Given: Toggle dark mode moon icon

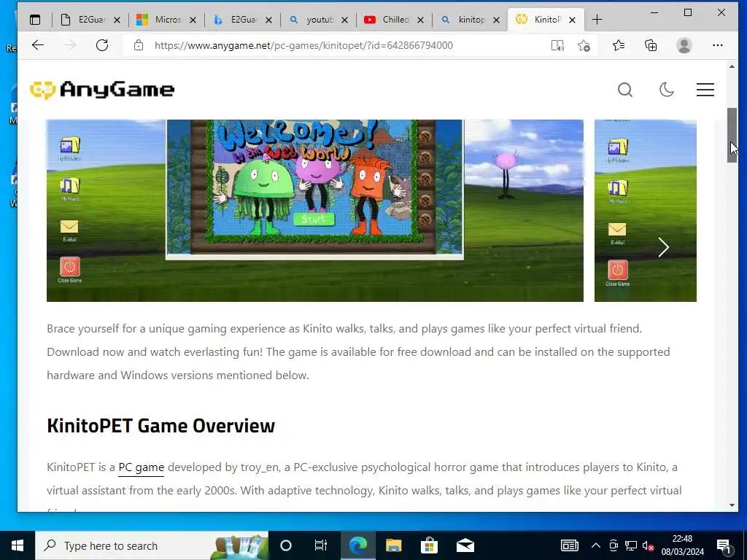Looking at the screenshot, I should [666, 90].
